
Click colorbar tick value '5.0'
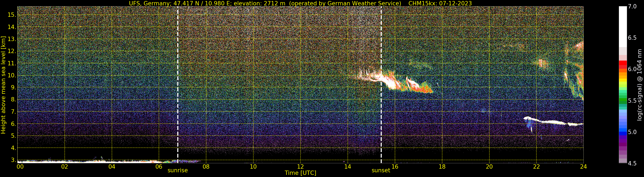pos(632,132)
